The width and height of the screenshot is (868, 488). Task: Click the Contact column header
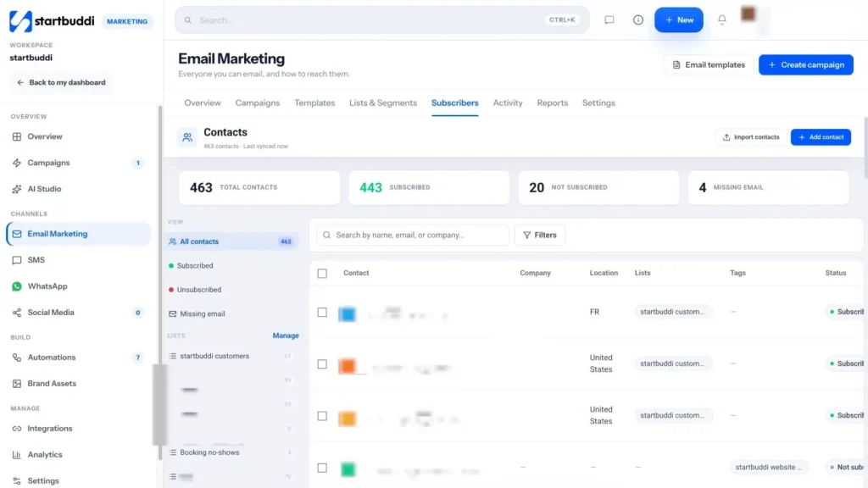click(356, 274)
